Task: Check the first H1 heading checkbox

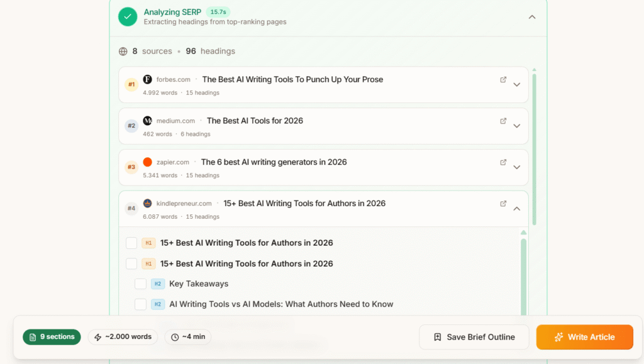Action: (x=132, y=243)
